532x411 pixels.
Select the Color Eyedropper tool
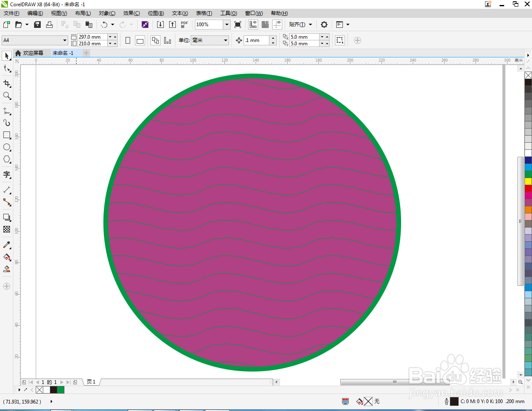click(7, 245)
